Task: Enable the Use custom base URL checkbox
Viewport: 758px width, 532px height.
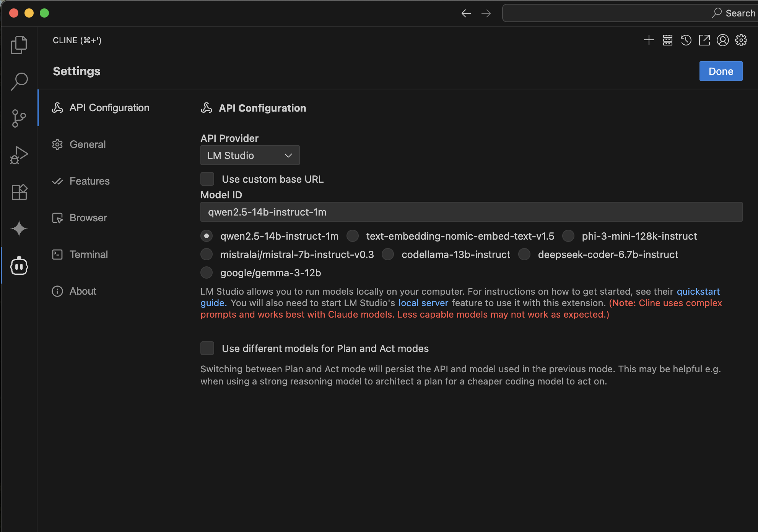Action: click(x=207, y=179)
